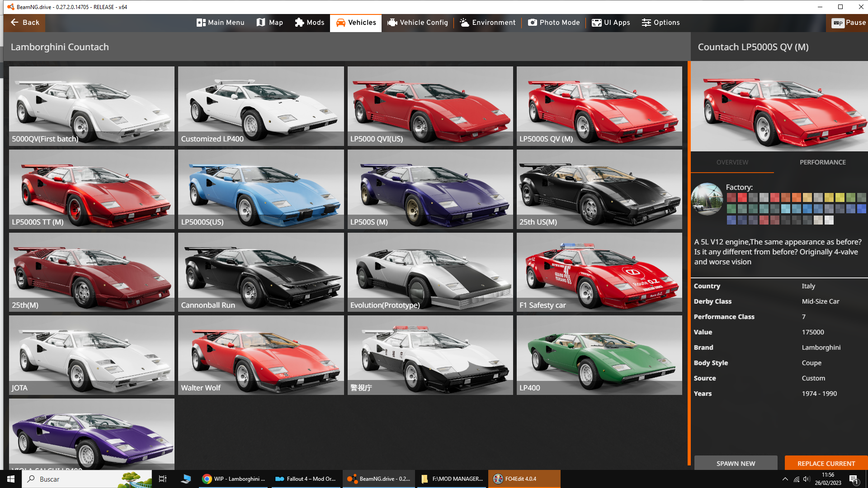The height and width of the screenshot is (488, 868).
Task: Select the 5000QV(First batch) car
Action: click(92, 106)
